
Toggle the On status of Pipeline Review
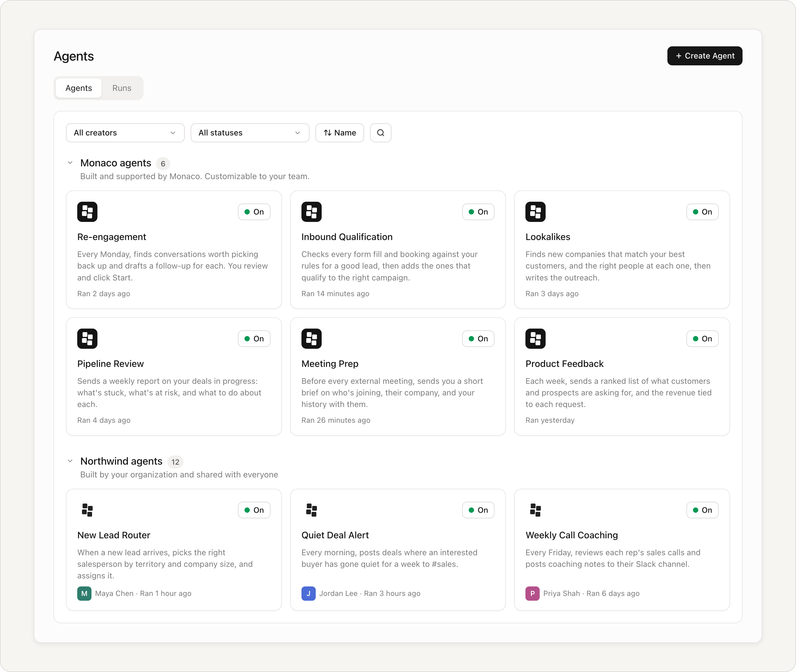pyautogui.click(x=254, y=339)
